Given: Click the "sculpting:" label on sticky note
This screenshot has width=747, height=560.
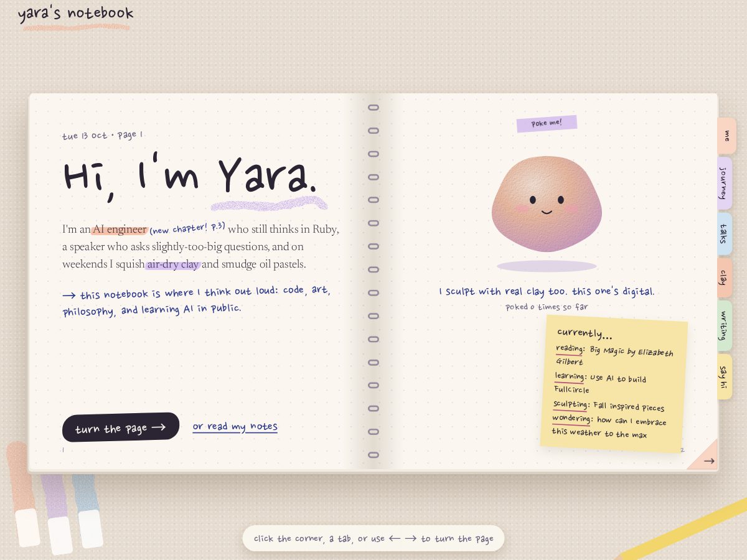Looking at the screenshot, I should coord(571,404).
